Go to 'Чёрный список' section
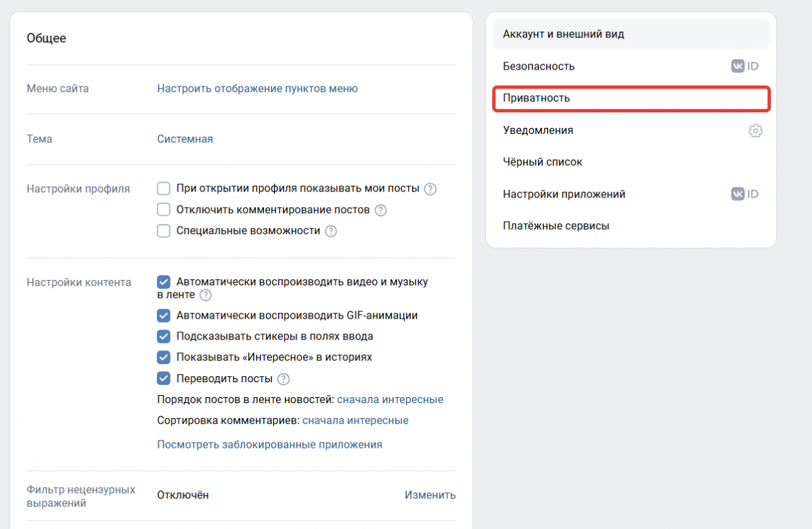The image size is (812, 529). tap(631, 162)
